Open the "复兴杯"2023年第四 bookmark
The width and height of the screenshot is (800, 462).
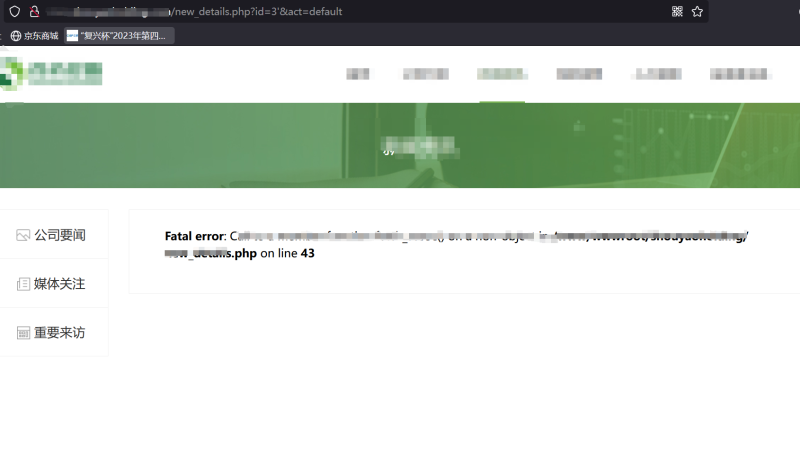click(119, 36)
